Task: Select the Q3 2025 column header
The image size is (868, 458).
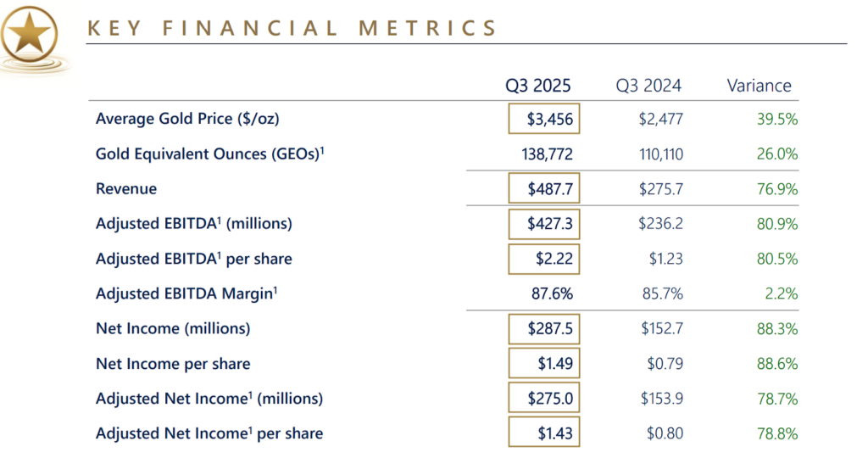Action: [538, 85]
